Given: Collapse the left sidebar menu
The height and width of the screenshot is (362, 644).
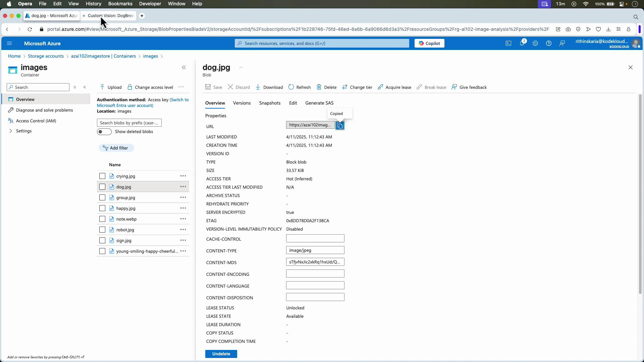Looking at the screenshot, I should tap(85, 87).
